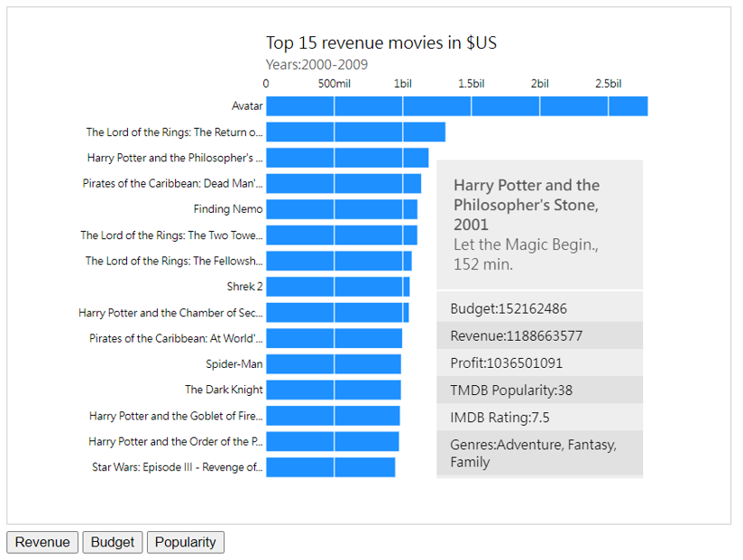Click the Avatar bar in chart
The width and height of the screenshot is (743, 560).
tap(457, 106)
